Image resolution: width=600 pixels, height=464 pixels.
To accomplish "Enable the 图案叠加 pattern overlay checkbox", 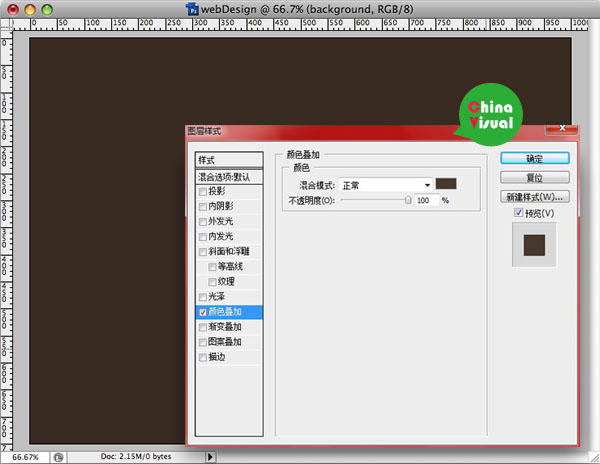I will click(x=203, y=342).
